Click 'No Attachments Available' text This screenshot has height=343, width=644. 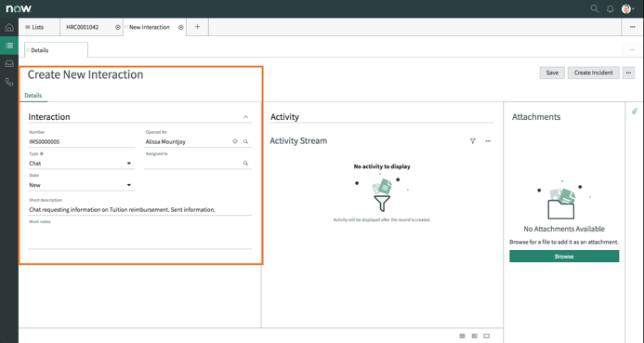pos(564,229)
